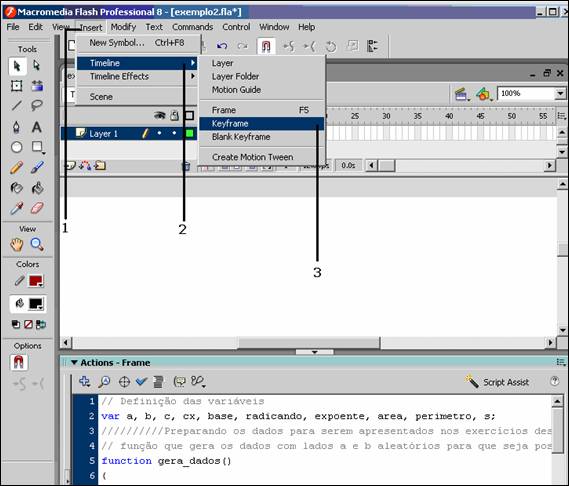Toggle Snap to Objects in main toolbar
Image resolution: width=569 pixels, height=486 pixels.
click(x=266, y=46)
